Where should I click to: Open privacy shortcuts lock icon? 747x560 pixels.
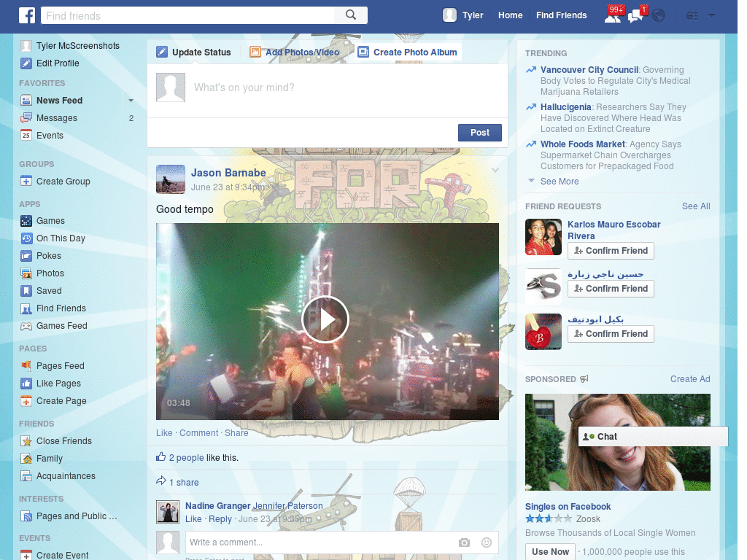[692, 16]
